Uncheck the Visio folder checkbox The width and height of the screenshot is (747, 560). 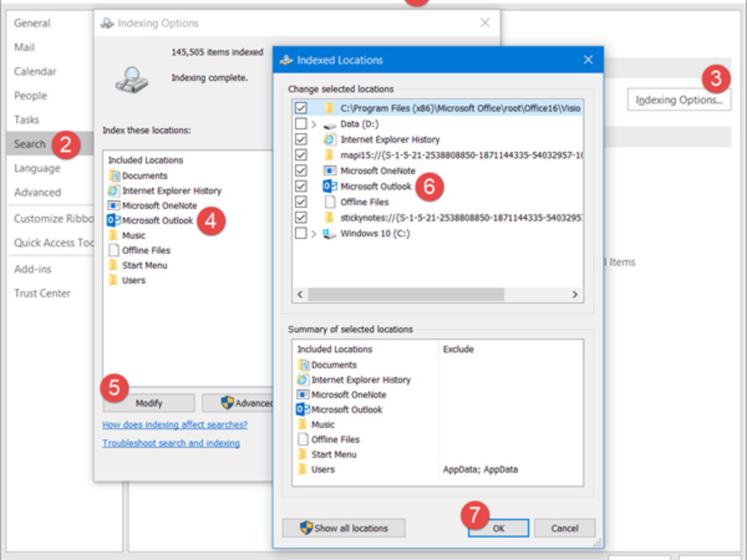(x=301, y=108)
